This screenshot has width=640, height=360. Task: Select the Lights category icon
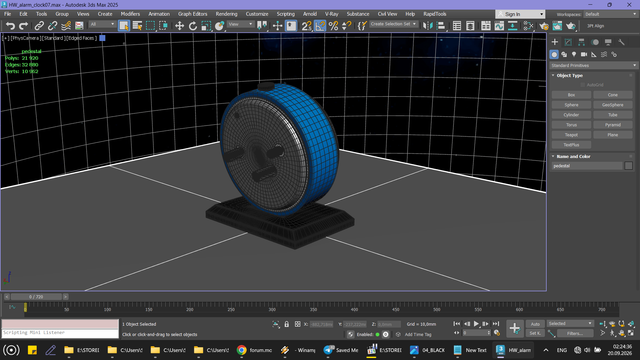(574, 54)
